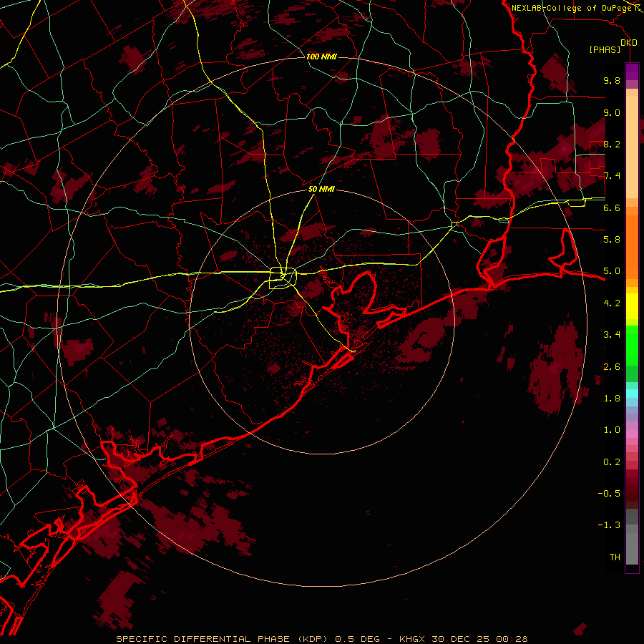
Task: Click the 5.8 value on color scale
Action: pos(612,240)
